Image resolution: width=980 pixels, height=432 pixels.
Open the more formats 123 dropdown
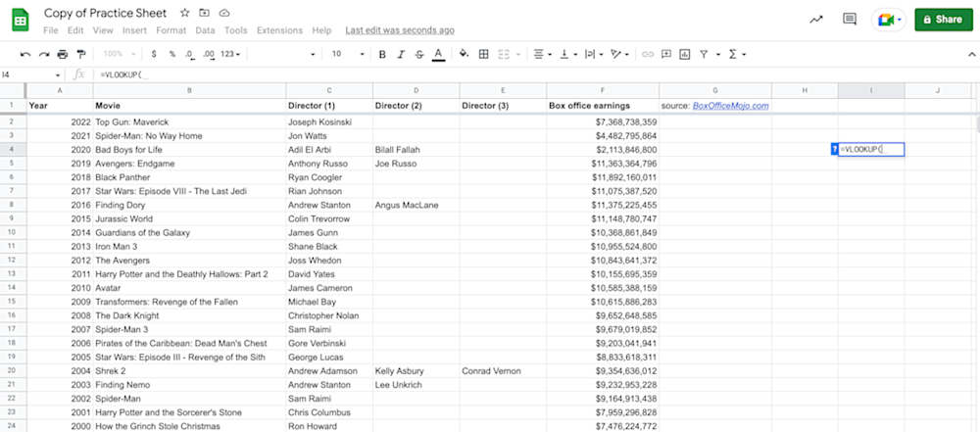click(230, 55)
